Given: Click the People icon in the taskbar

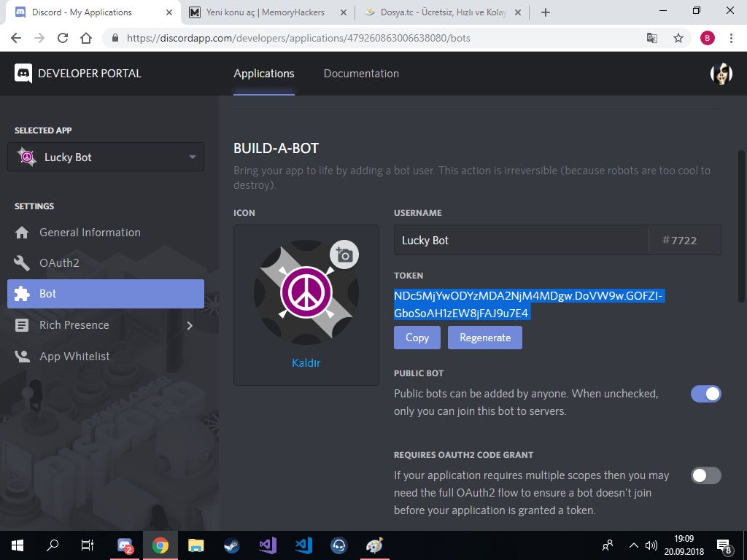Looking at the screenshot, I should 608,545.
